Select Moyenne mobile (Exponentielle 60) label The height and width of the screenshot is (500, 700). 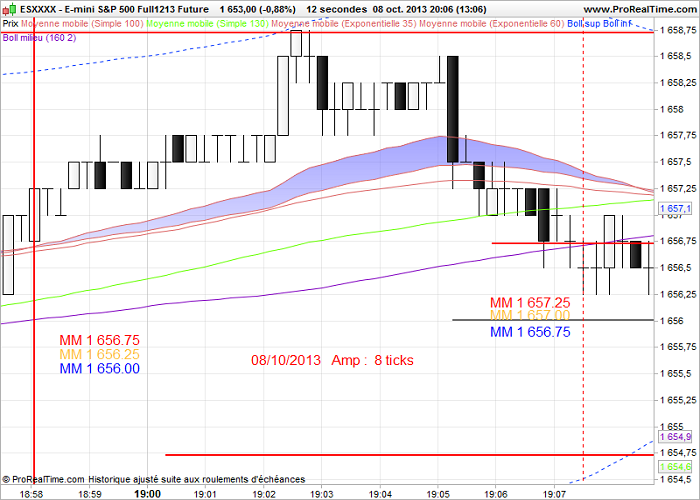(x=492, y=24)
